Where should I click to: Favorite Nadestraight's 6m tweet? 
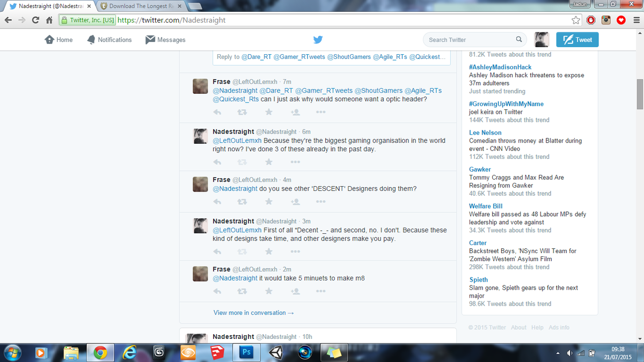269,162
